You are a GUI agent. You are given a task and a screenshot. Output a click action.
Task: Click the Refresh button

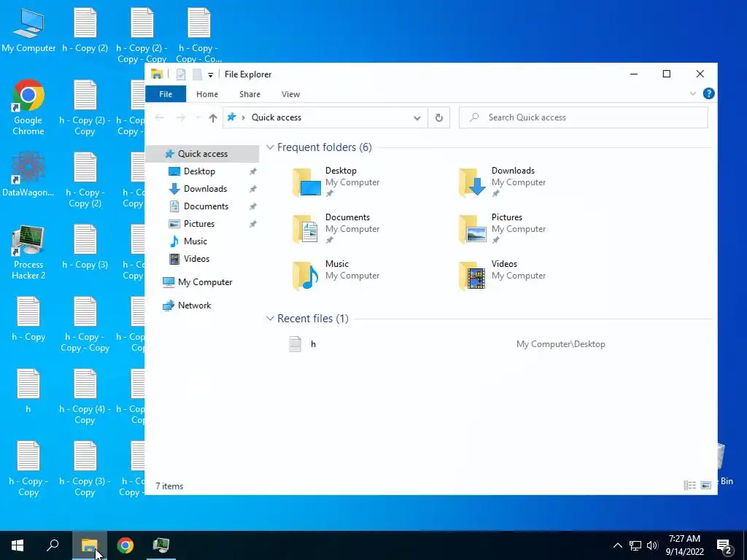tap(438, 117)
